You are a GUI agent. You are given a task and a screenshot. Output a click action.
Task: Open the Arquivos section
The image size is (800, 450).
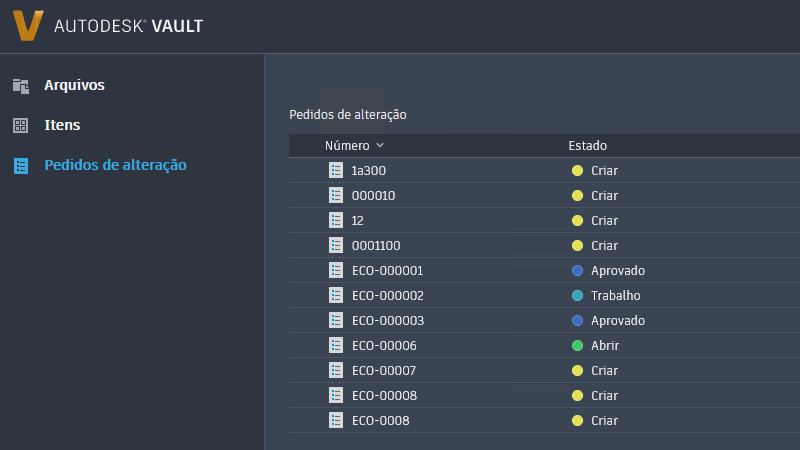(74, 86)
